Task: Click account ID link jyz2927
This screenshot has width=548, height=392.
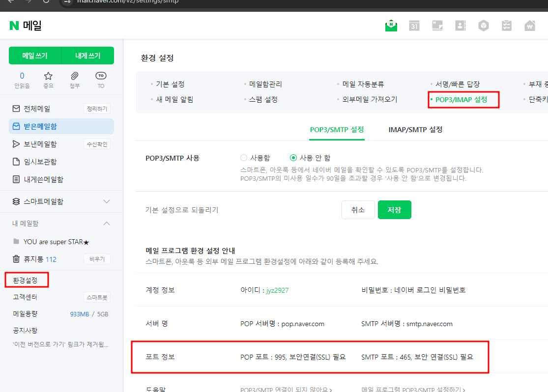Action: point(277,290)
